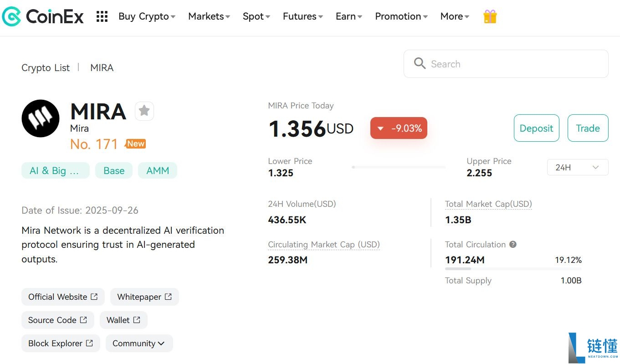
Task: Click the MIRA breadcrumb item
Action: (x=102, y=68)
